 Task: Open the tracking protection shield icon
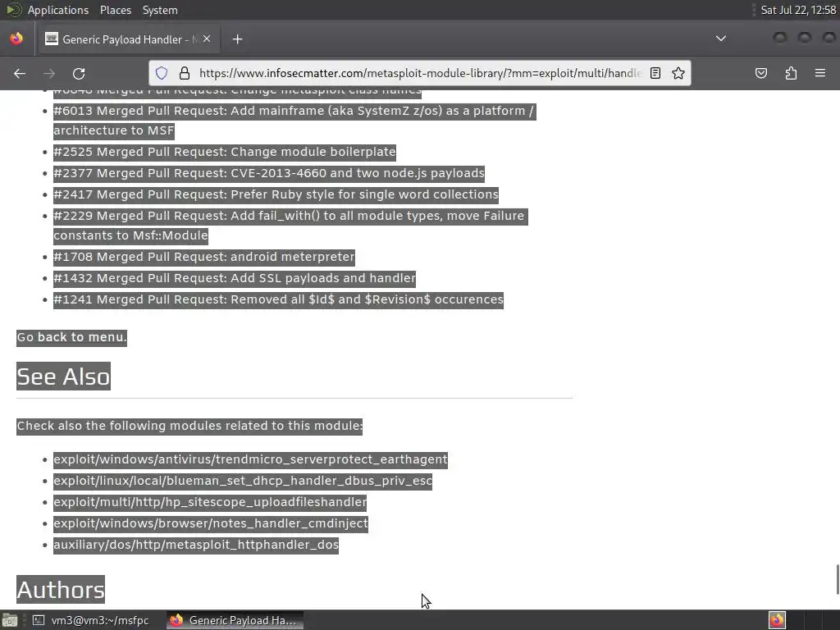tap(162, 73)
